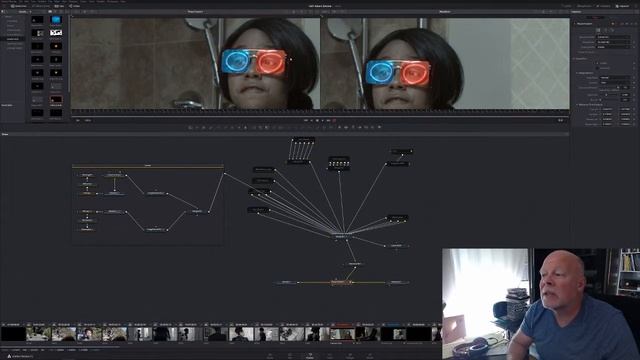Toggle the Effects Library button in top toolbar

point(40,6)
